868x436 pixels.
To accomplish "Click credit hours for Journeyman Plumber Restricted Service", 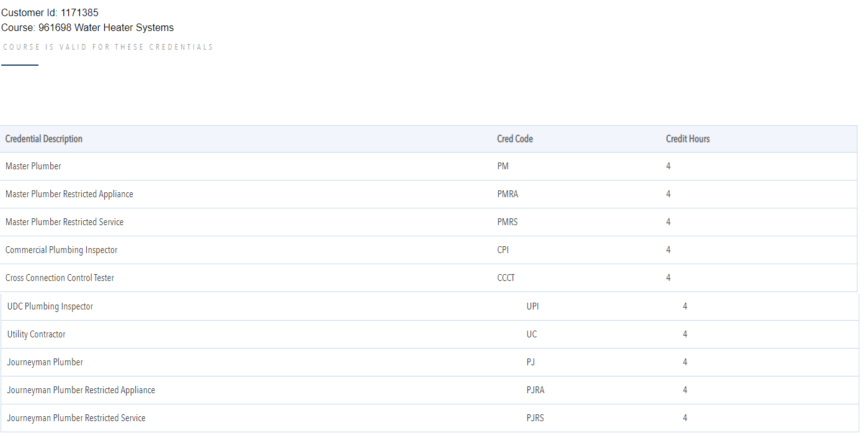I will [x=685, y=418].
